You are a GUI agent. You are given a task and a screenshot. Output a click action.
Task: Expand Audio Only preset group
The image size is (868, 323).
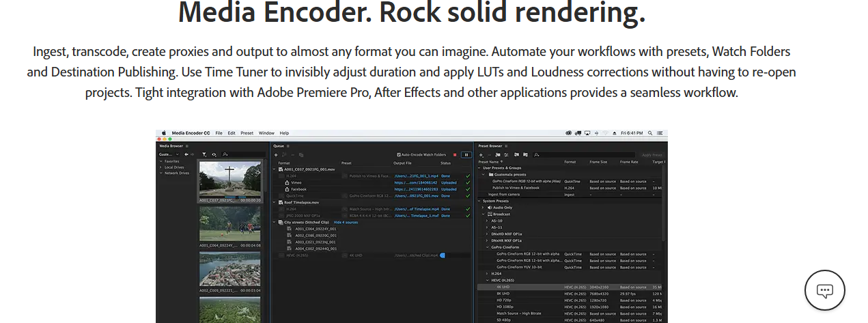483,208
